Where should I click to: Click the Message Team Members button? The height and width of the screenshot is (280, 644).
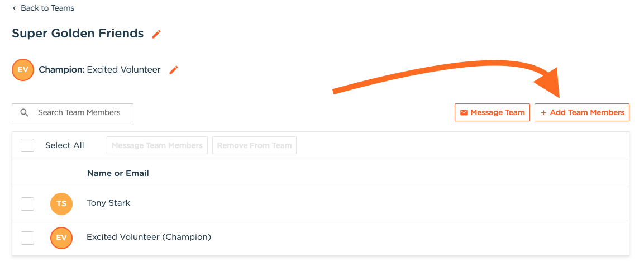(157, 145)
